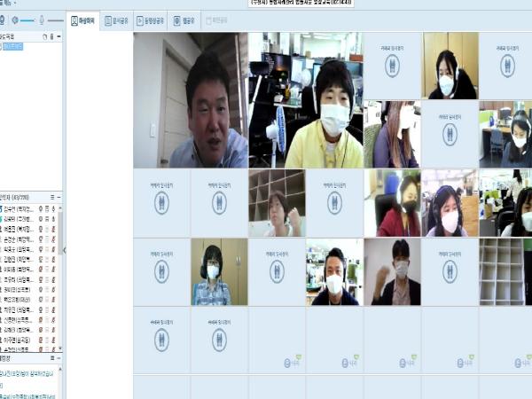
Task: Open the 웹공유 web sharing tab
Action: tap(184, 20)
